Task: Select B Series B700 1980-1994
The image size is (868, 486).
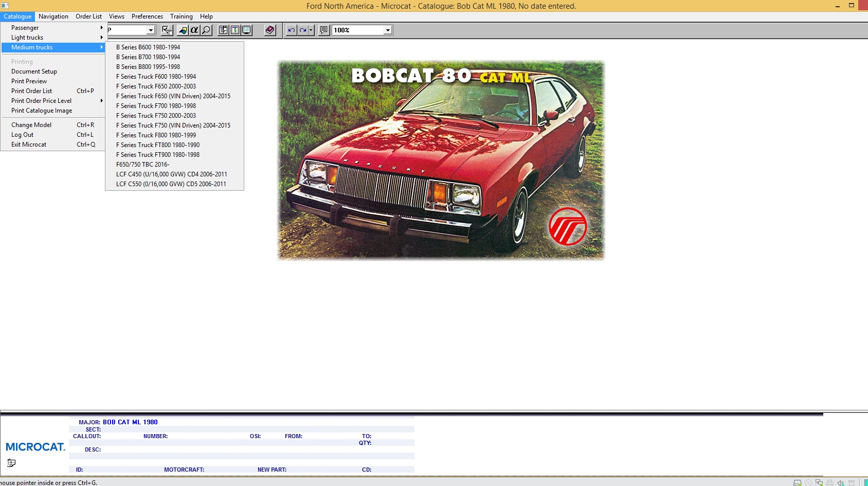Action: coord(174,57)
